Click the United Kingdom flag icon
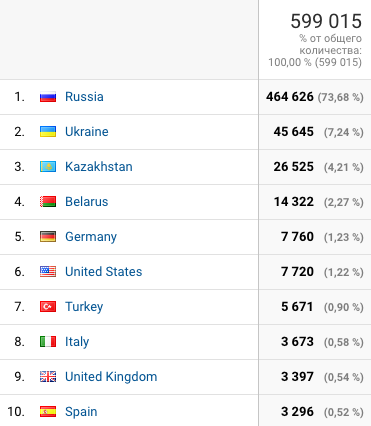Screen dimensions: 371x426 point(48,377)
